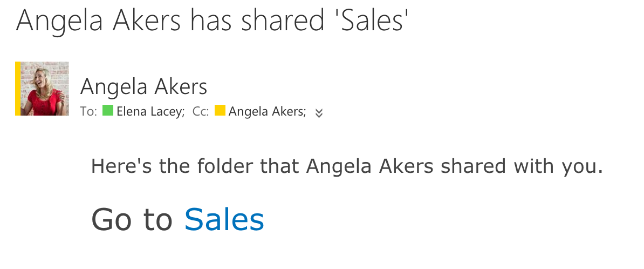Click the "Cc:" field label
The height and width of the screenshot is (269, 644).
point(201,112)
